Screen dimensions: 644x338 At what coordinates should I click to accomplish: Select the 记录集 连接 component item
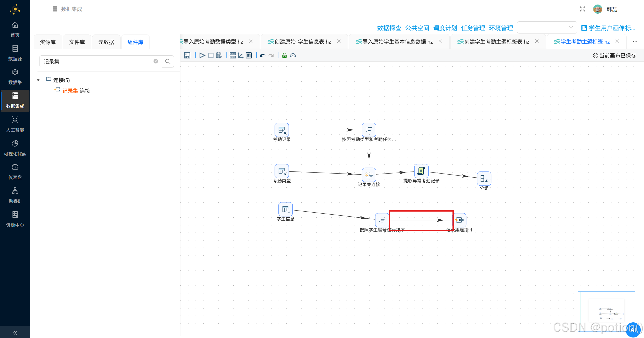pyautogui.click(x=72, y=91)
